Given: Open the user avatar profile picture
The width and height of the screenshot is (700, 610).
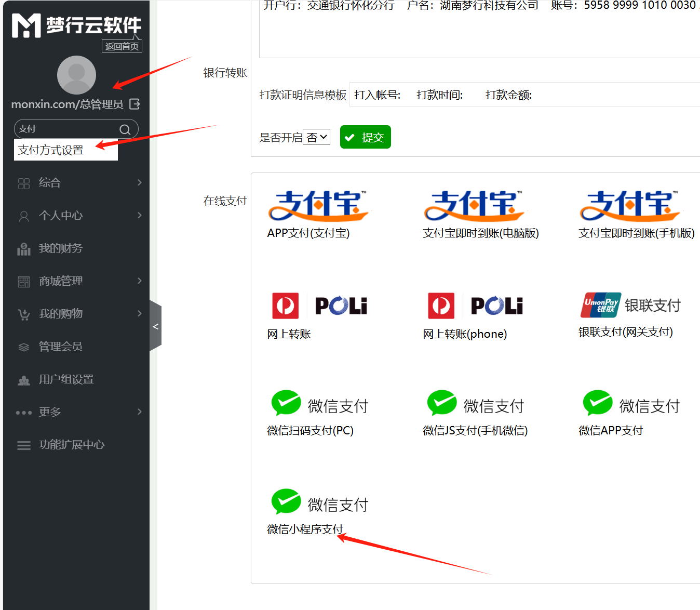Looking at the screenshot, I should tap(76, 75).
